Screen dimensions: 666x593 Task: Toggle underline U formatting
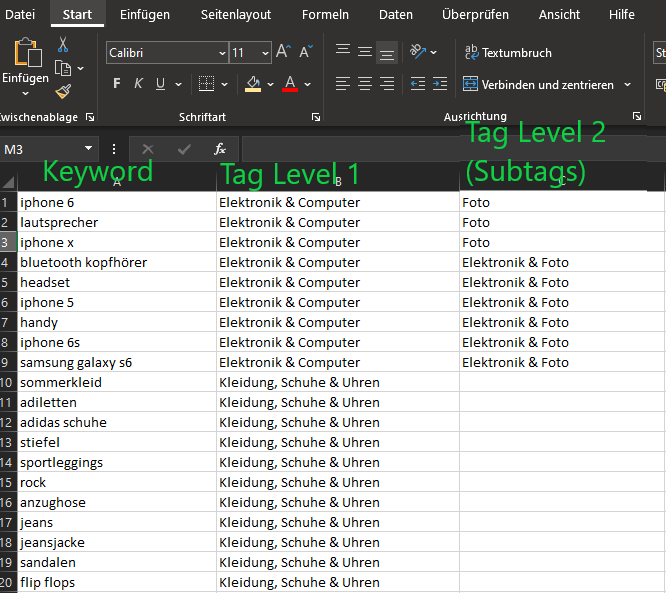[x=160, y=84]
